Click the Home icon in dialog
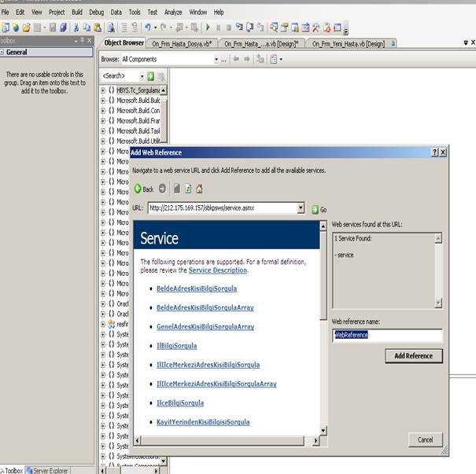The width and height of the screenshot is (476, 474). 199,189
